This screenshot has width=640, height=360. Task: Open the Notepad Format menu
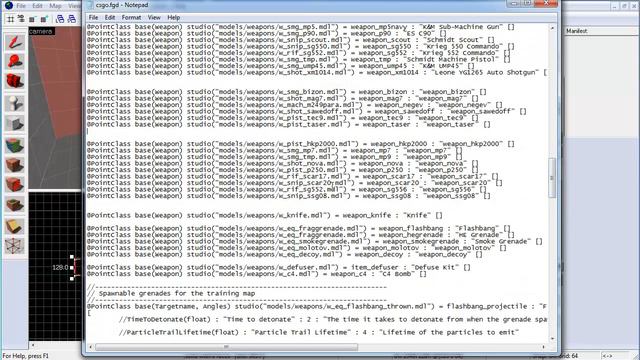(131, 18)
